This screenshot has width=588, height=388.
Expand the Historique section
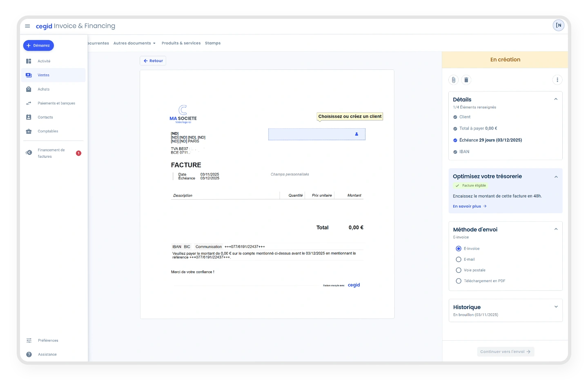click(x=556, y=307)
